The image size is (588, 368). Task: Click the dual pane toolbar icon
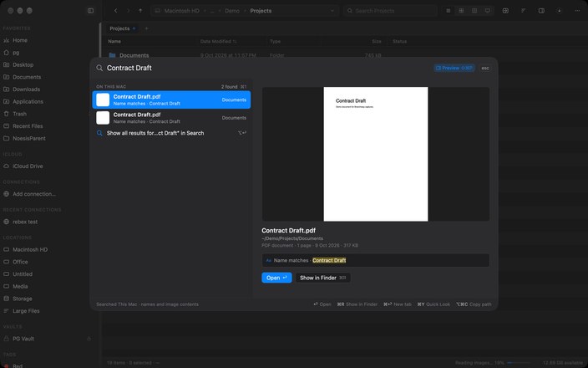coord(505,11)
